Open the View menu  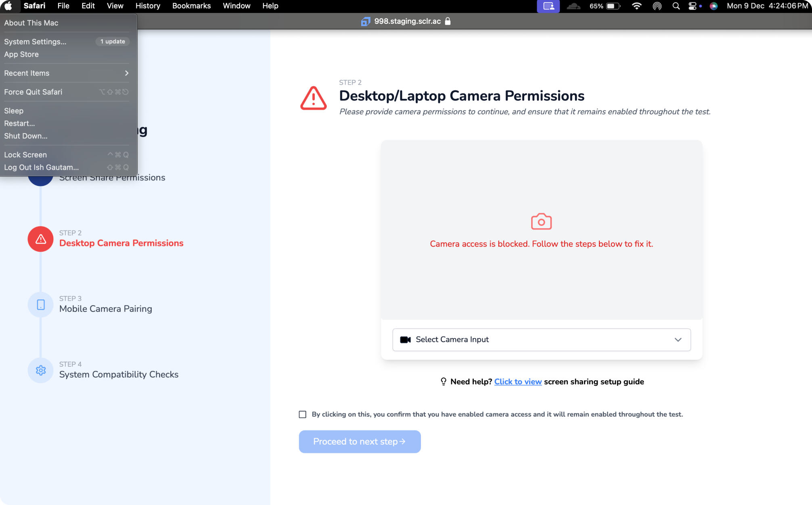click(x=115, y=6)
